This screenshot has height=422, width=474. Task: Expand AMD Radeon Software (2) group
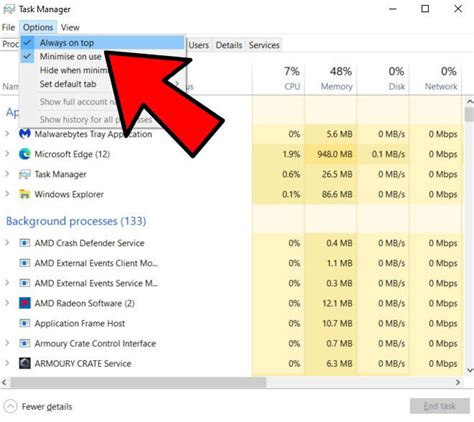click(x=7, y=303)
